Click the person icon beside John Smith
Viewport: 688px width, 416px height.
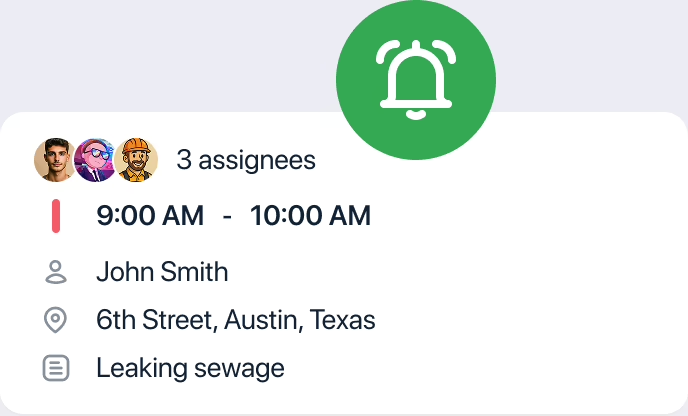pyautogui.click(x=56, y=271)
